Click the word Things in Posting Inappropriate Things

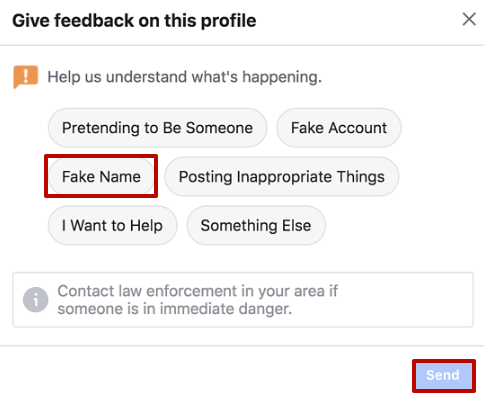click(361, 177)
